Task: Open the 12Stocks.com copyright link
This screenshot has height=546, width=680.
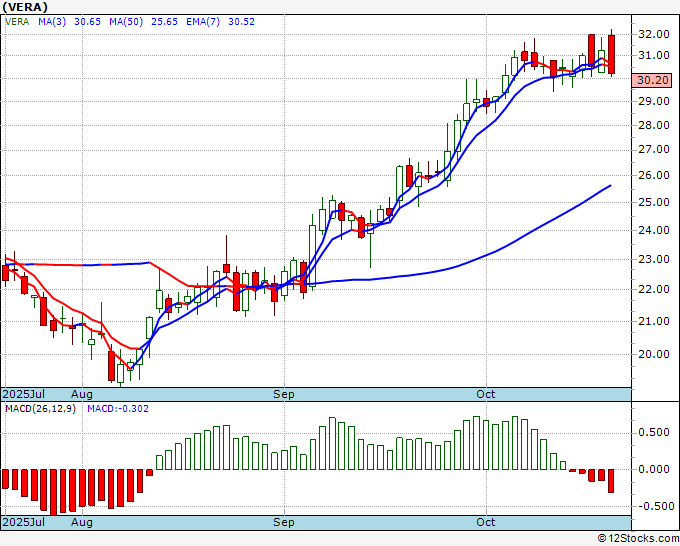Action: (638, 539)
